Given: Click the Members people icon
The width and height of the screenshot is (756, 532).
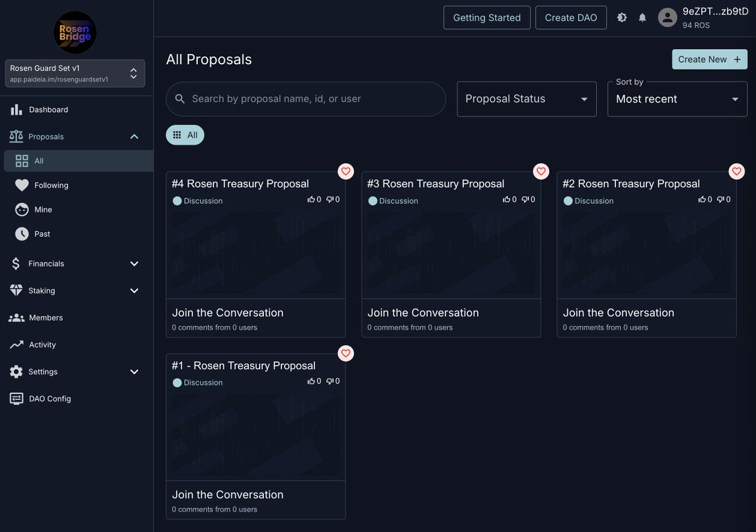Looking at the screenshot, I should pos(16,318).
